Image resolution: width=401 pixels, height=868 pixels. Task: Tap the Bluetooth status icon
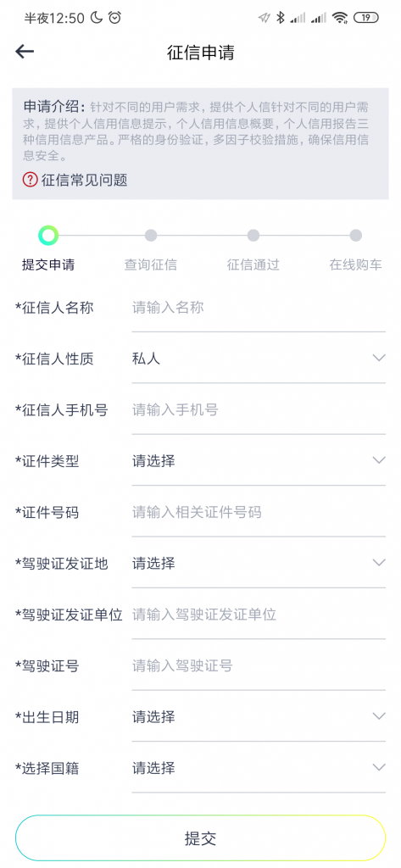click(x=281, y=18)
